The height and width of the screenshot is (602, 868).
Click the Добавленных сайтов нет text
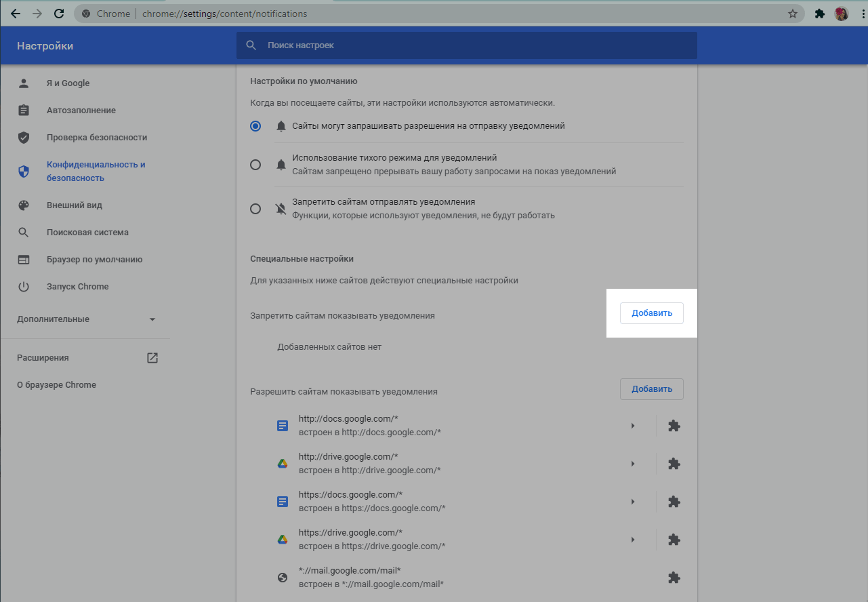[329, 347]
